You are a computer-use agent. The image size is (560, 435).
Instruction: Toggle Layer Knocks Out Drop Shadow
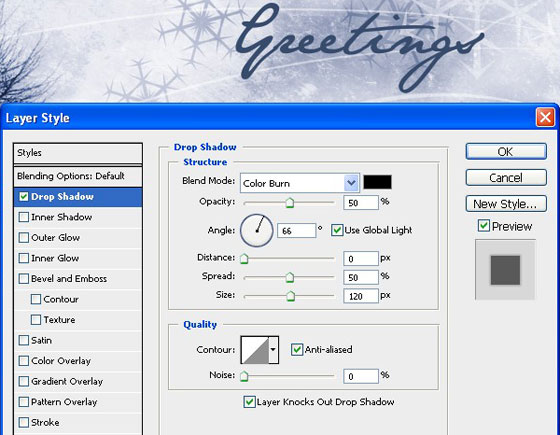pyautogui.click(x=249, y=402)
